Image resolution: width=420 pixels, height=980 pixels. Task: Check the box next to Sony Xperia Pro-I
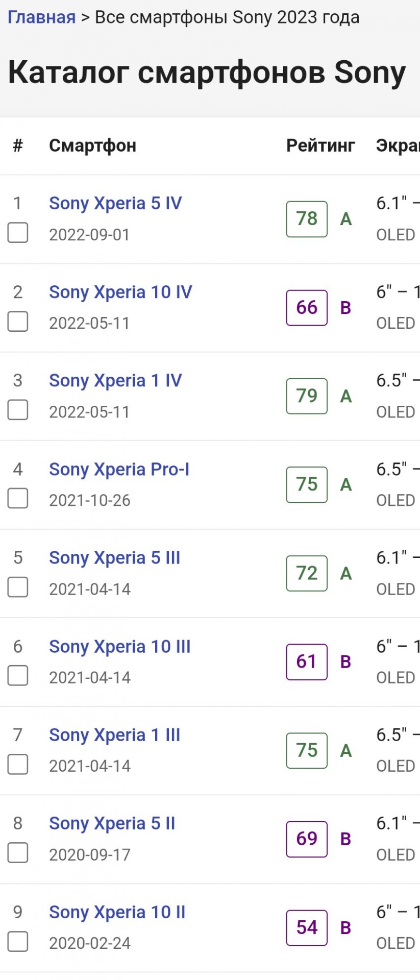[18, 499]
